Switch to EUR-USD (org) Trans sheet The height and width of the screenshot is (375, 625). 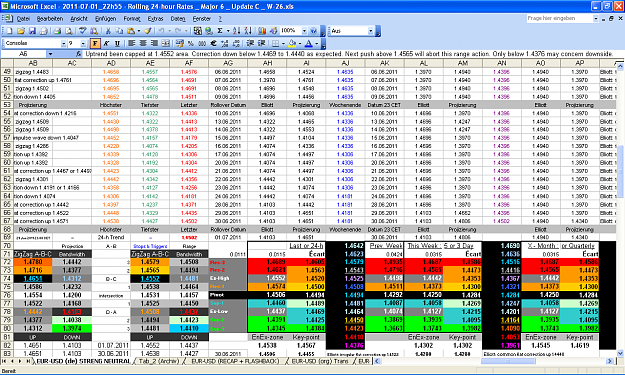[x=320, y=361]
